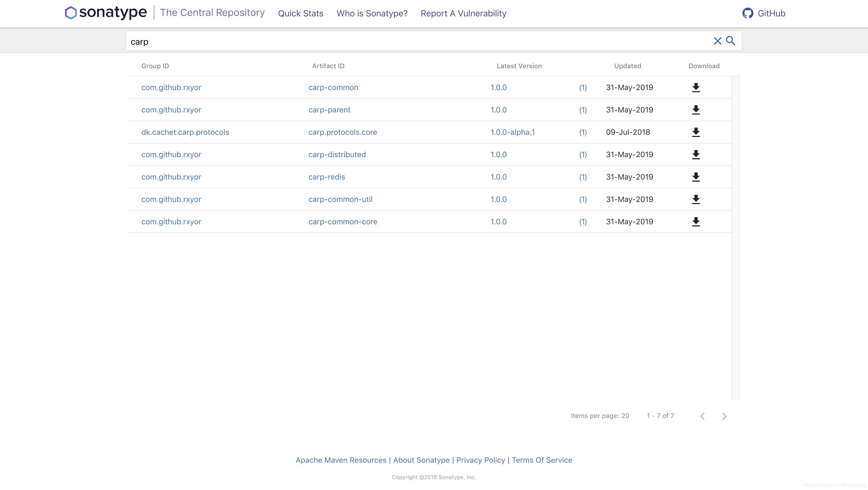This screenshot has width=868, height=490.
Task: Click the download icon for carp-common
Action: click(x=696, y=88)
